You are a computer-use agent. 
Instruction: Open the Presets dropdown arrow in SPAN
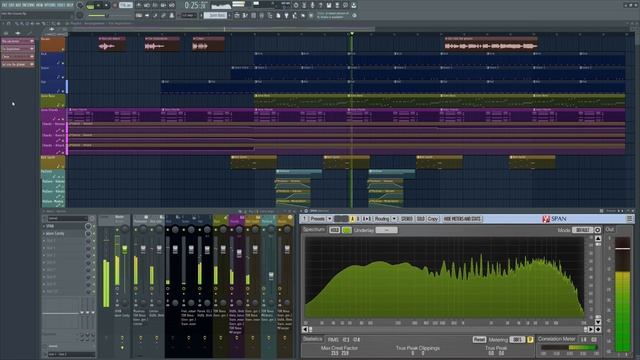coord(329,219)
